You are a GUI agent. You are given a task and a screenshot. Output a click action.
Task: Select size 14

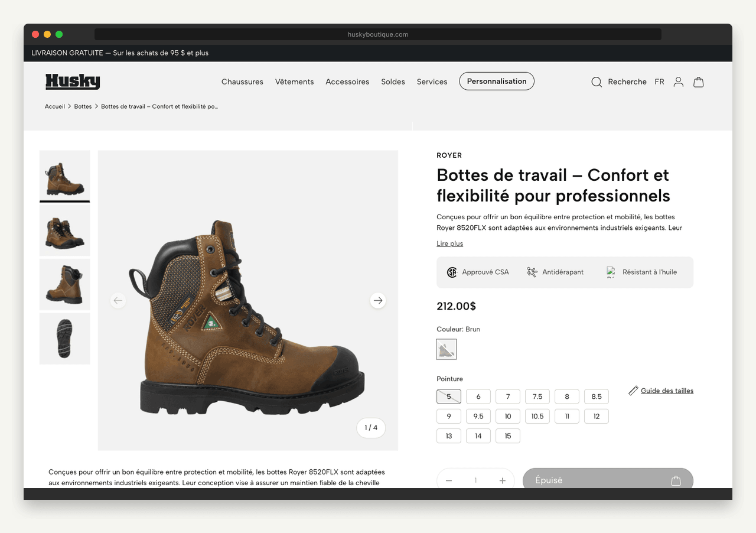click(478, 435)
